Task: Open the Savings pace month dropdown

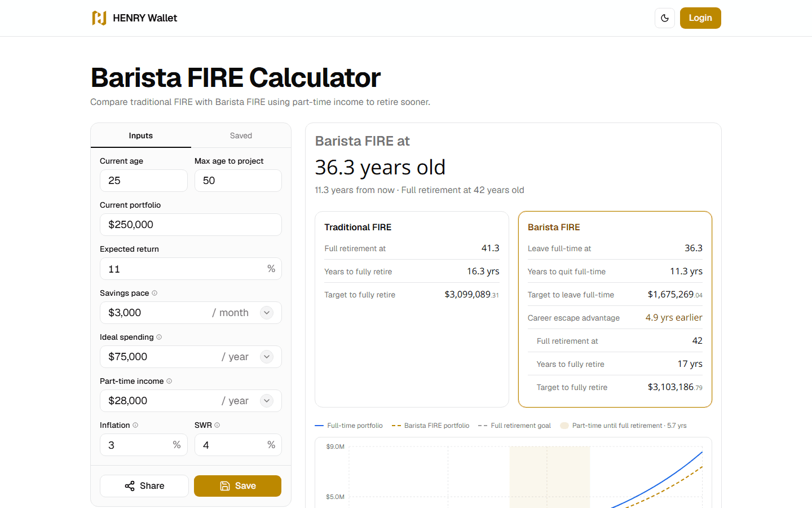Action: [267, 313]
